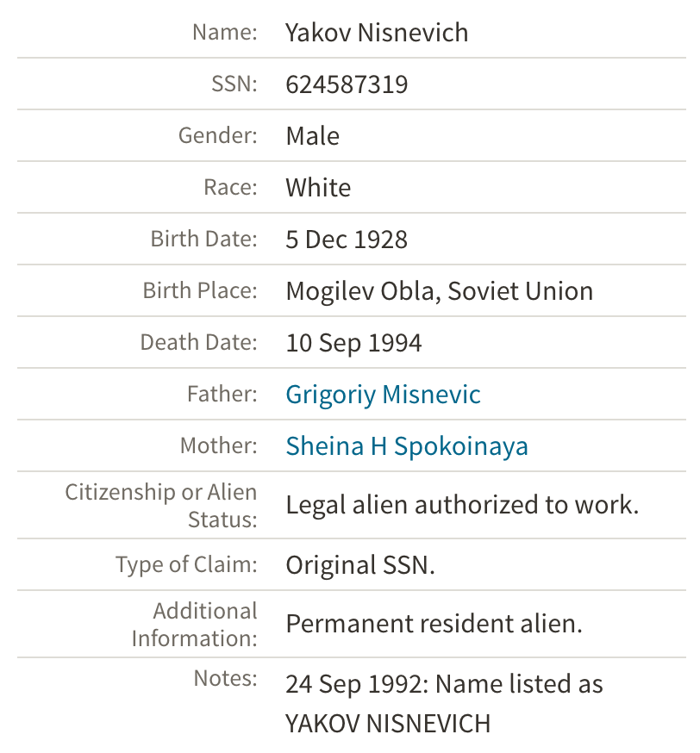Select the Gender value Male
The image size is (700, 753).
[312, 136]
